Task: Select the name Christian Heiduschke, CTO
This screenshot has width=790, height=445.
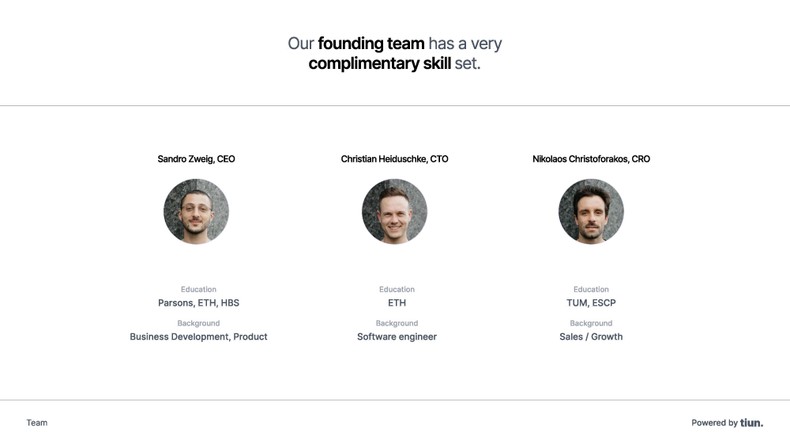Action: (394, 159)
